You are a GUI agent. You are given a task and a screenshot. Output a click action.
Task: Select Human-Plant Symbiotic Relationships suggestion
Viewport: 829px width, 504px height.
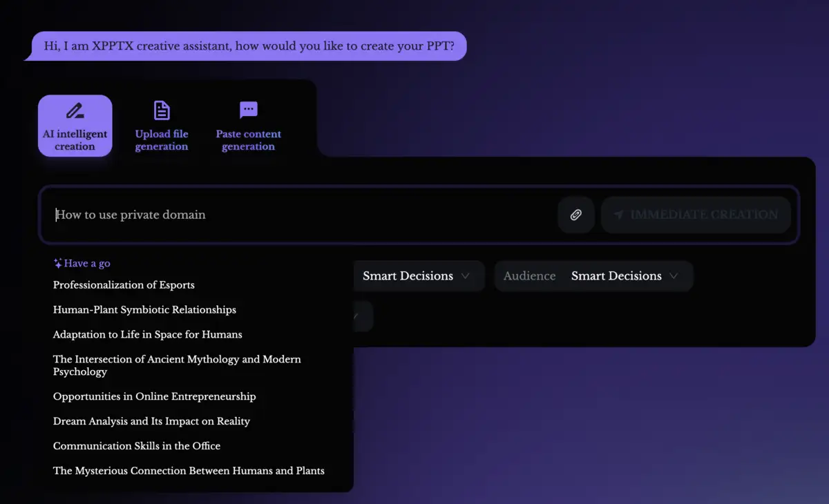(x=144, y=310)
